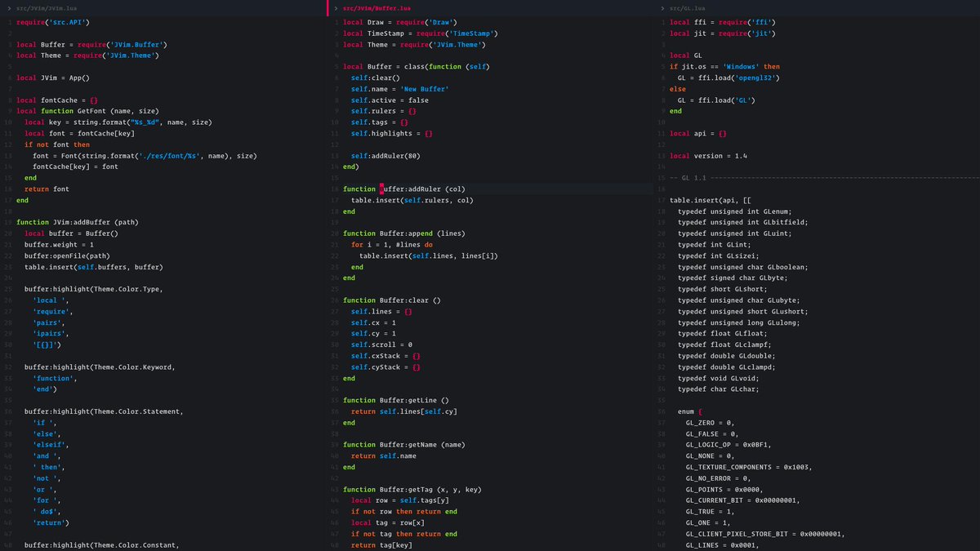This screenshot has height=551, width=980.
Task: Click the self.scroll = 0 line
Action: tap(381, 344)
